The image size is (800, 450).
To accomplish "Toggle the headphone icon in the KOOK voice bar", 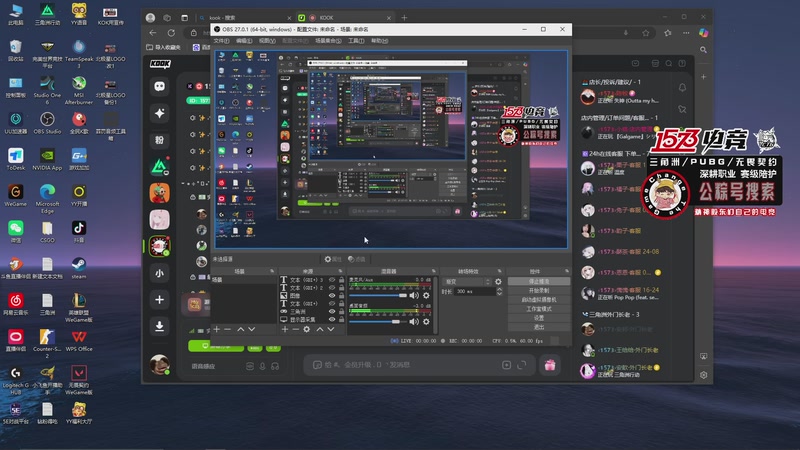I will [275, 366].
